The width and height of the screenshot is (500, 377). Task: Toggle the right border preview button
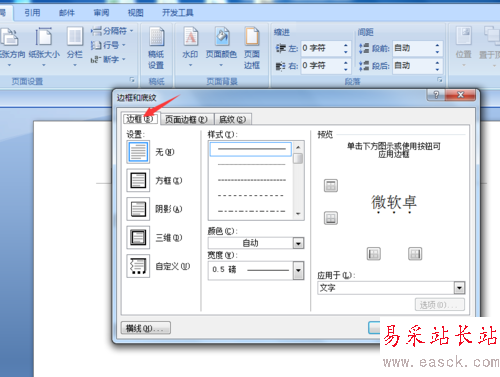click(x=415, y=254)
